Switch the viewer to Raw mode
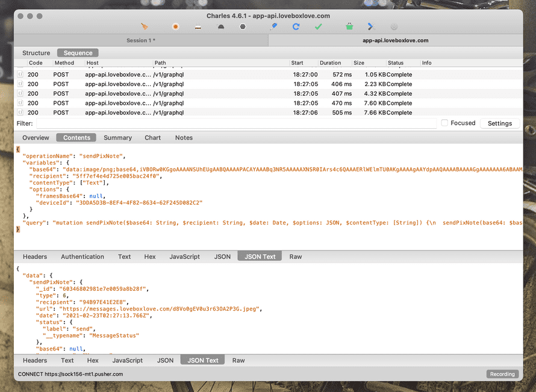 [295, 256]
